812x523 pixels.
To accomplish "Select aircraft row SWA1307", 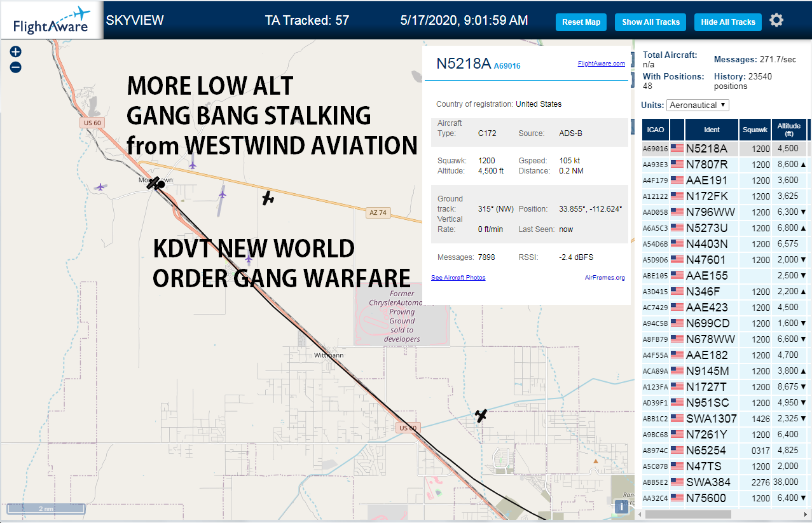I will click(x=724, y=419).
